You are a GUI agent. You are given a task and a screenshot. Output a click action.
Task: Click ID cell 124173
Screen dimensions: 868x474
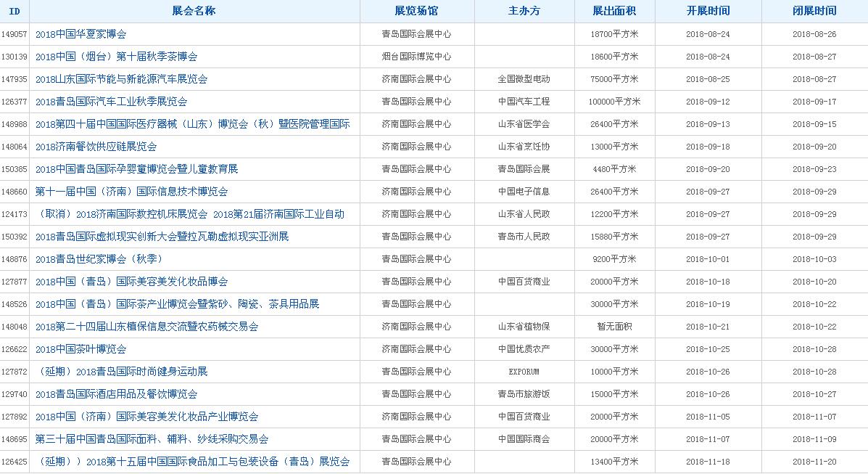click(14, 214)
